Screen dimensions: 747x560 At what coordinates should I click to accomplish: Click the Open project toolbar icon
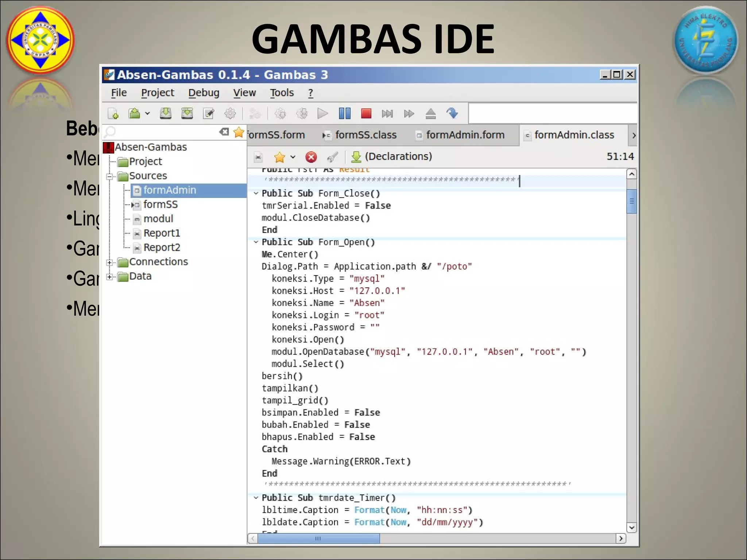(x=135, y=113)
